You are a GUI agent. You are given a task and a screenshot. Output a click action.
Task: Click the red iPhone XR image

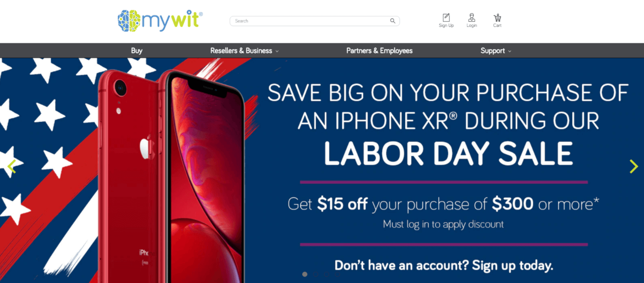(170, 174)
